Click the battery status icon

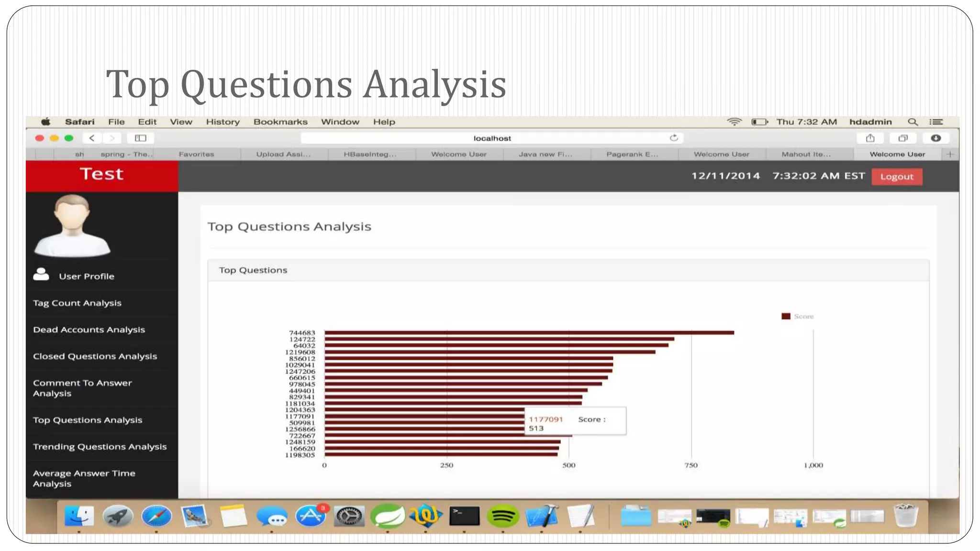(759, 122)
